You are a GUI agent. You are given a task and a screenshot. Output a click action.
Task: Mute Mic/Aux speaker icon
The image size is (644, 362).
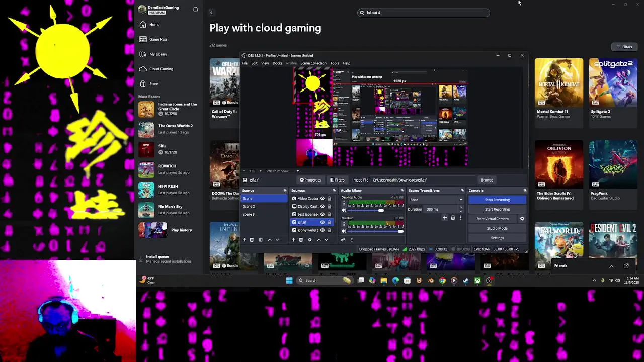tap(344, 231)
